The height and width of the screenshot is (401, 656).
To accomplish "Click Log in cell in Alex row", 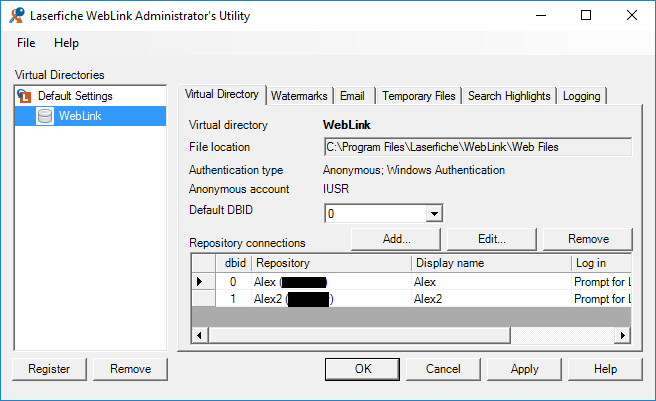I will tap(601, 282).
